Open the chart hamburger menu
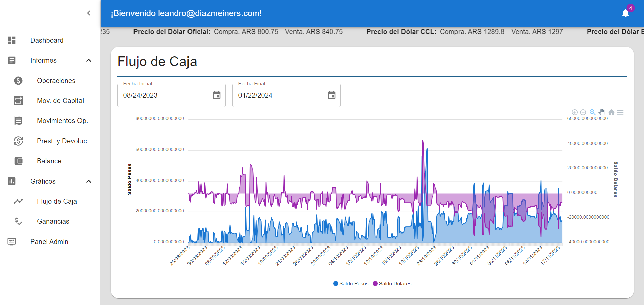 tap(620, 112)
